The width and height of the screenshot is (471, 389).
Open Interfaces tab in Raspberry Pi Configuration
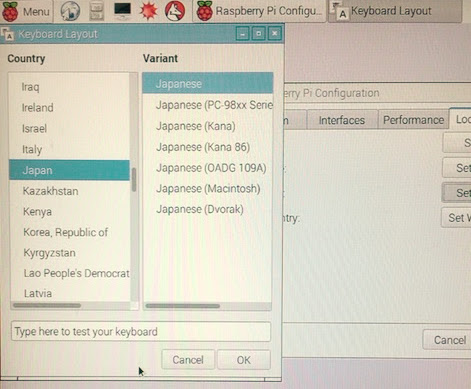click(342, 120)
